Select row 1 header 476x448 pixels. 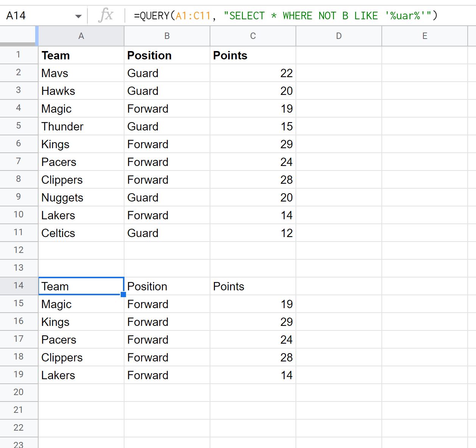tap(19, 55)
